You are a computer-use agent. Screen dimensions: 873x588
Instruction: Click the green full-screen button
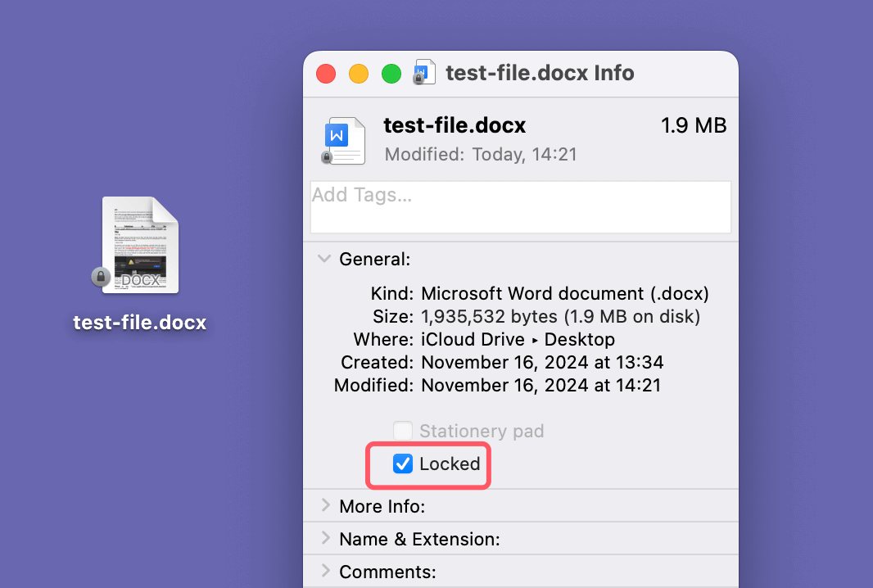coord(391,73)
